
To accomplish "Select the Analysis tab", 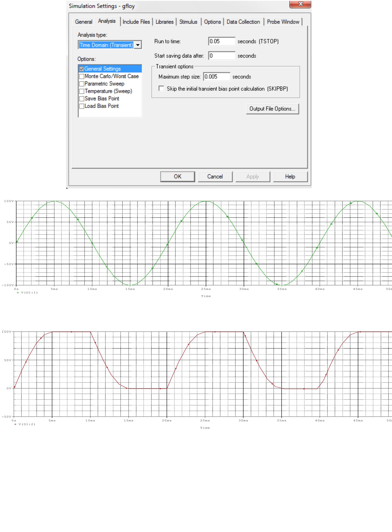I will point(107,21).
